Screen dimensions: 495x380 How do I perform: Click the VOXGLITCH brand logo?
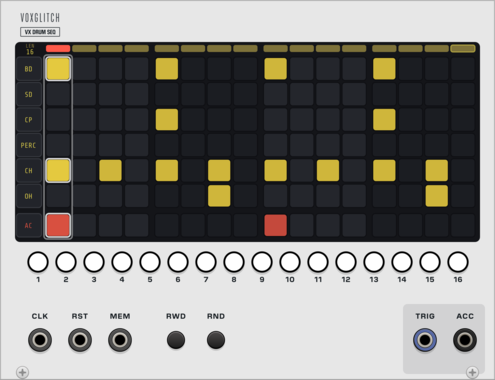click(40, 18)
